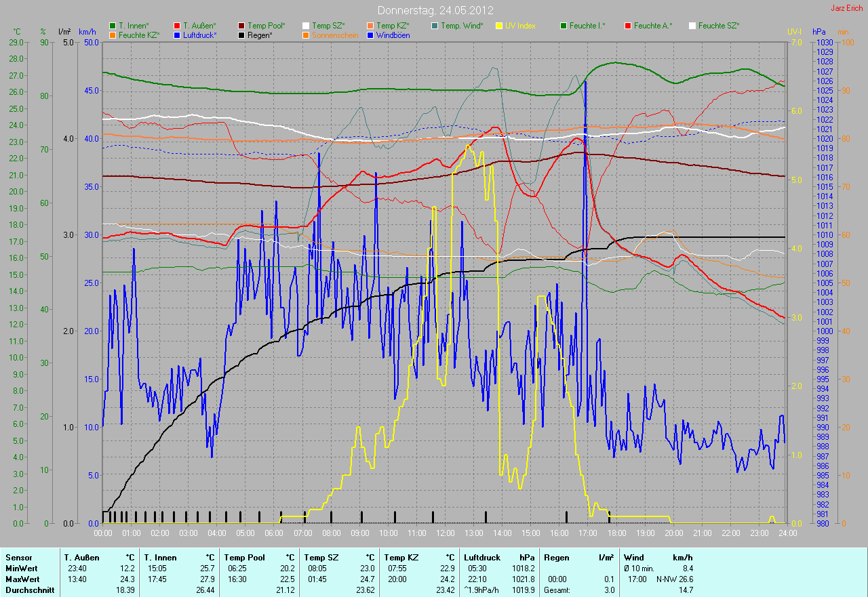Click the 'hPa' axis unit above the chart
The width and height of the screenshot is (868, 597).
(820, 32)
